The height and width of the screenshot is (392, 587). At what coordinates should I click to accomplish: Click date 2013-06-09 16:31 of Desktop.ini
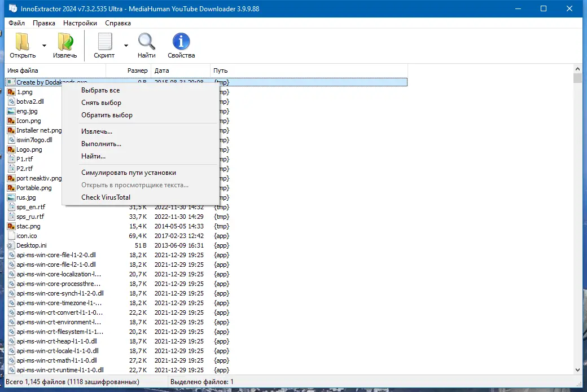tap(179, 245)
